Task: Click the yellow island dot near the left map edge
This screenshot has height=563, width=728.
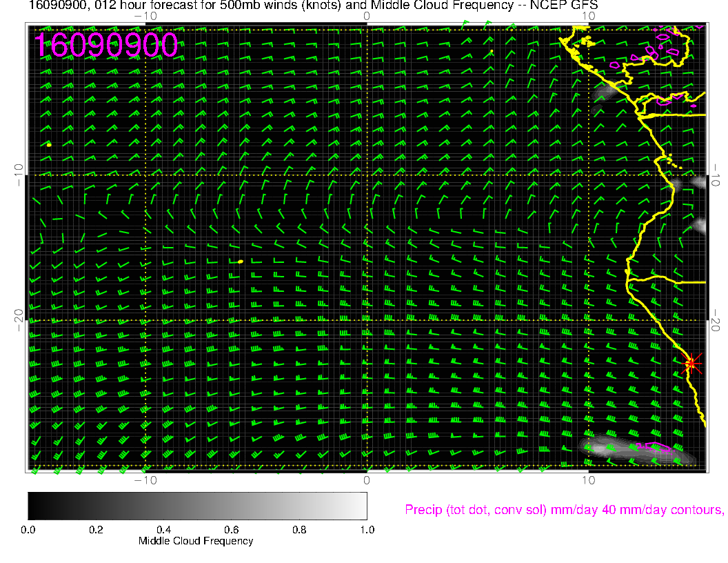Action: tap(49, 145)
